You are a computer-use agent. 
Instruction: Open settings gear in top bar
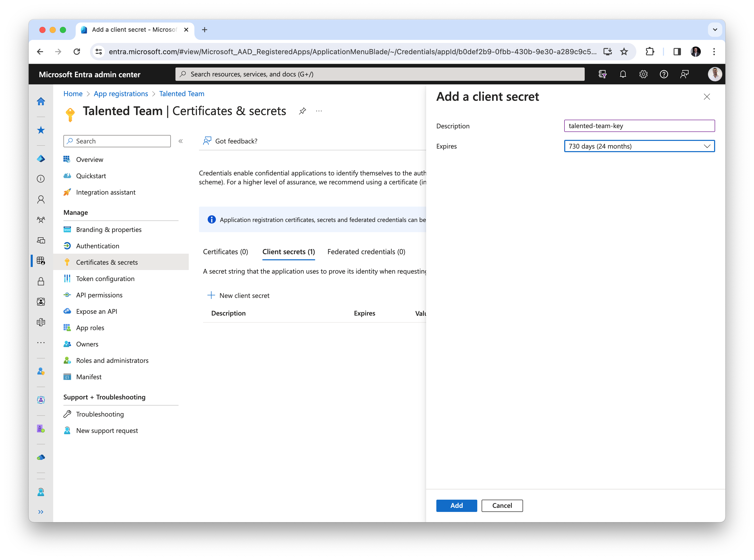[644, 74]
